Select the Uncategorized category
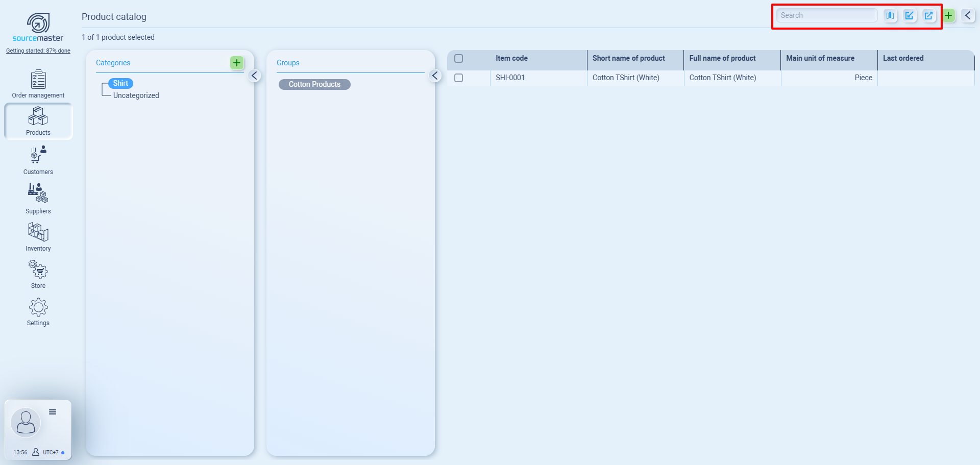Viewport: 980px width, 465px height. coord(136,95)
